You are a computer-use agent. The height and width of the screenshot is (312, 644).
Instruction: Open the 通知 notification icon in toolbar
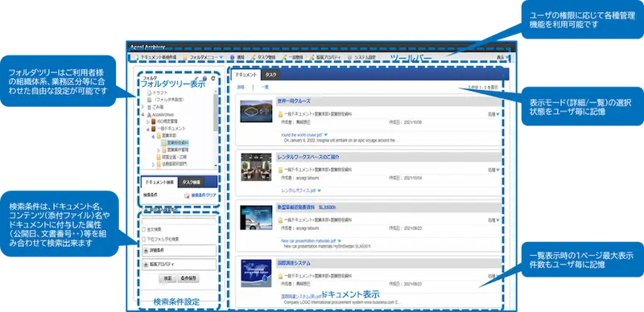(x=232, y=57)
